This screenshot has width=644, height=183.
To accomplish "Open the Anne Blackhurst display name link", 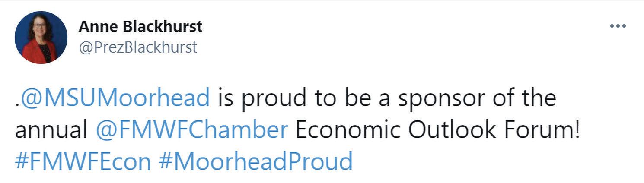I will (x=140, y=27).
